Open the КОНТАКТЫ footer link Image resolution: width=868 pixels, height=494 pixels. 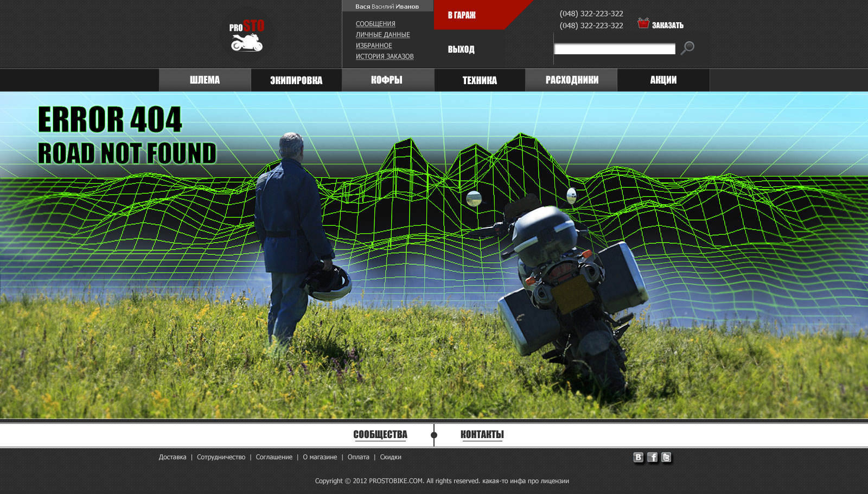pyautogui.click(x=482, y=435)
